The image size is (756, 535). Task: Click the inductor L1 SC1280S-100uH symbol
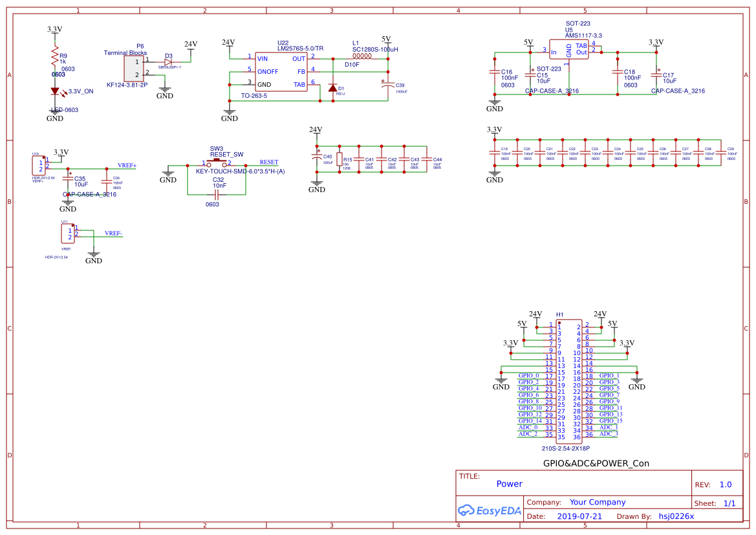click(362, 56)
